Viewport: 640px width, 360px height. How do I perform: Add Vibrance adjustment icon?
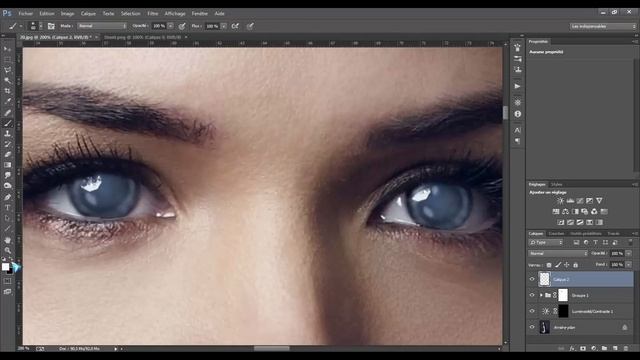coord(599,201)
